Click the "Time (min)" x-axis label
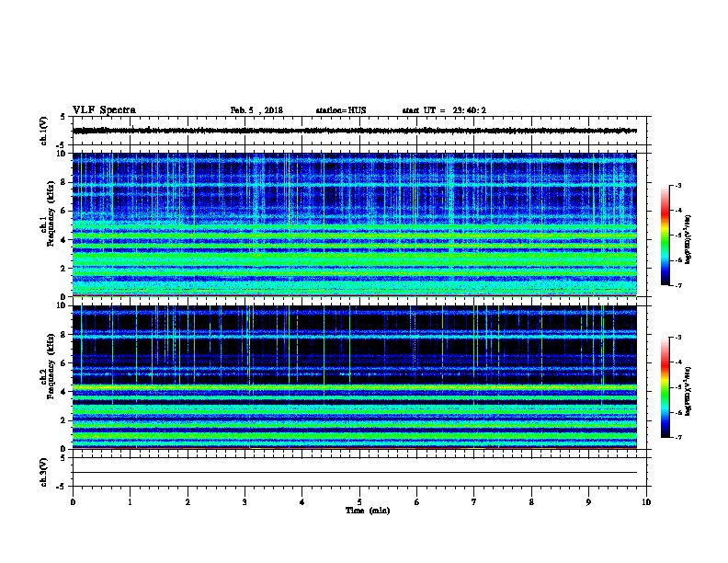Viewport: 728px width, 563px height. coord(368,511)
